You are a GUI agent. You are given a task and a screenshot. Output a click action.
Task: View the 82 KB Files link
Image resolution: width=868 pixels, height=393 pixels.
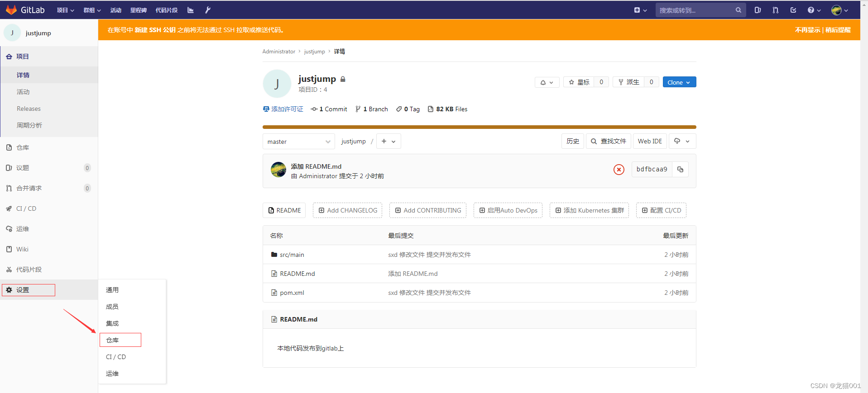pos(447,109)
